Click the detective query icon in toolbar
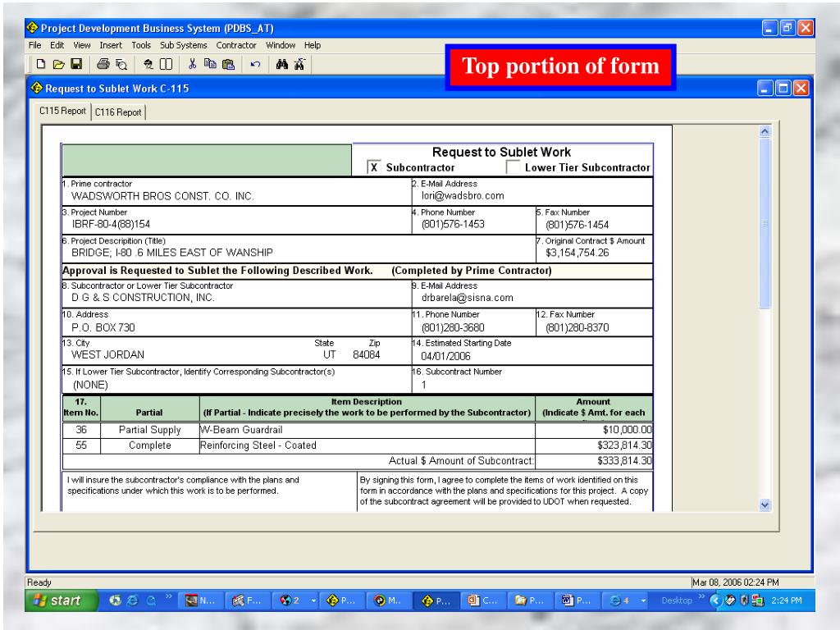Image resolution: width=840 pixels, height=630 pixels. 148,64
